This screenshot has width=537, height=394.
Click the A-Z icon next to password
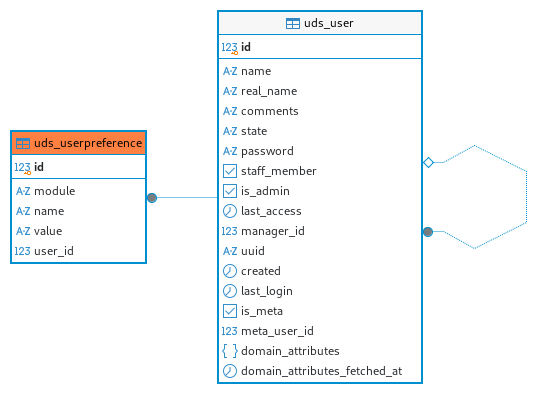click(230, 151)
